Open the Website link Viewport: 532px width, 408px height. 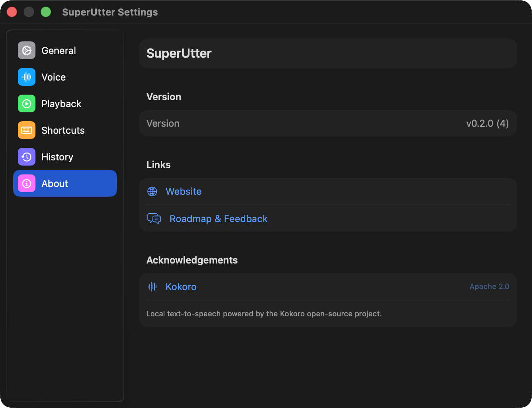coord(184,191)
